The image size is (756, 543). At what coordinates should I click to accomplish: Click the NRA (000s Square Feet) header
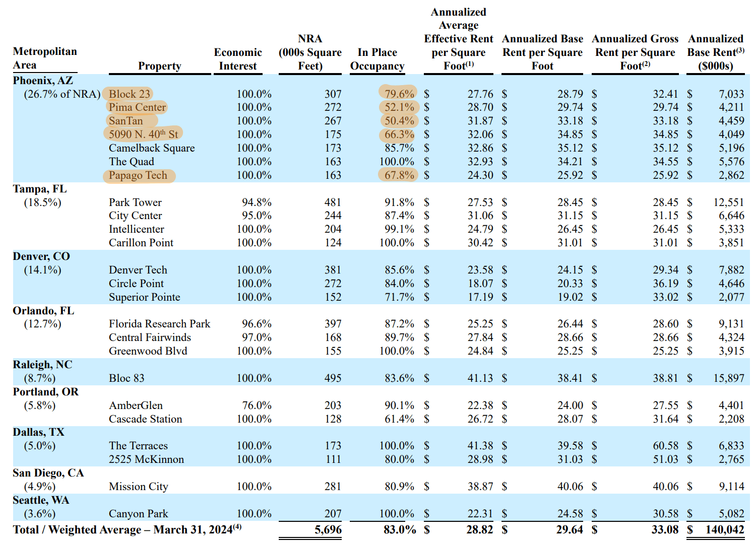310,52
